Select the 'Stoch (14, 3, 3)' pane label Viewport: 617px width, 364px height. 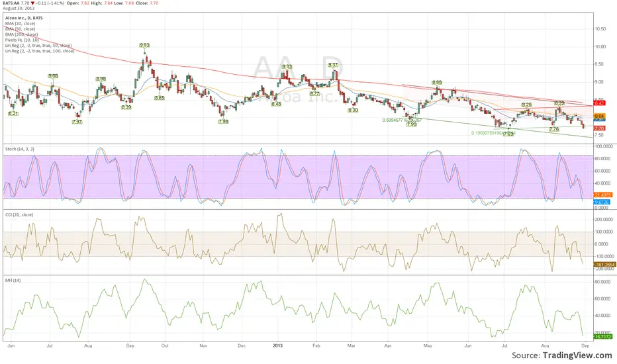(x=20, y=149)
